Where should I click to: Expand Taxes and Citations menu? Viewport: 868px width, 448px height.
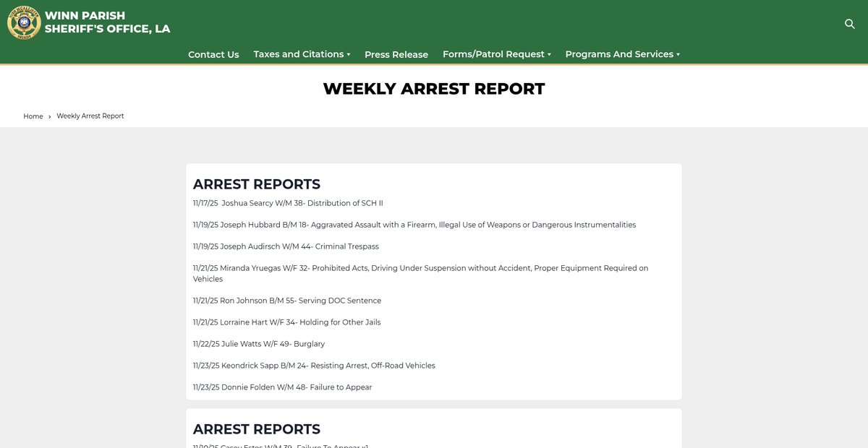point(302,54)
